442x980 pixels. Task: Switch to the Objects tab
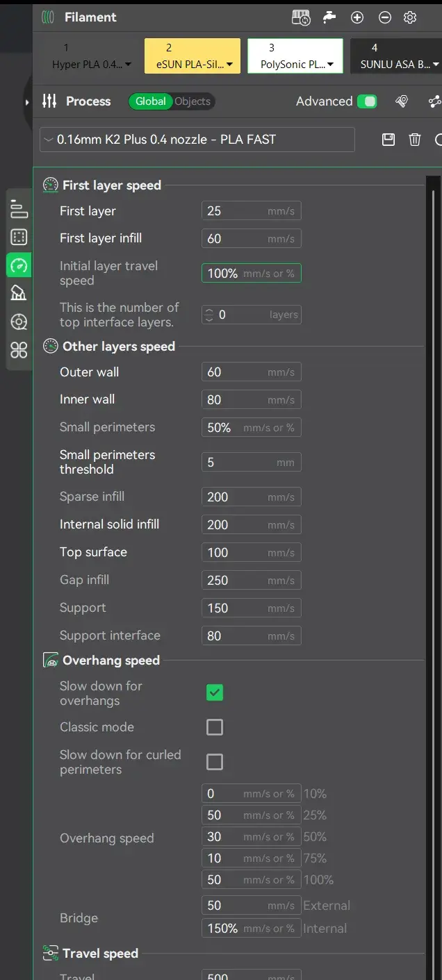click(193, 101)
